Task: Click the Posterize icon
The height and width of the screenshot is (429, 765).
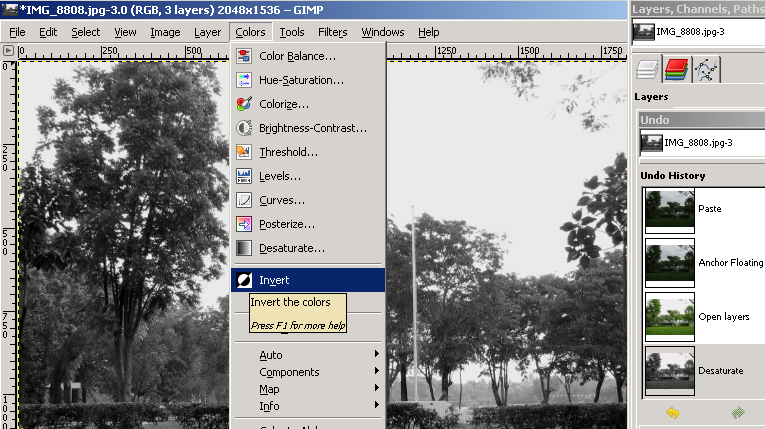Action: (x=244, y=224)
